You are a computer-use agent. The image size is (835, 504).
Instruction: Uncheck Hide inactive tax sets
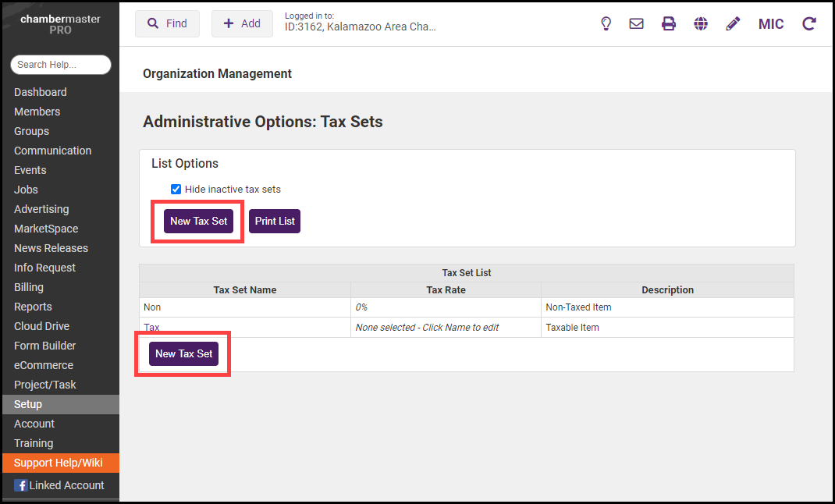[x=176, y=190]
